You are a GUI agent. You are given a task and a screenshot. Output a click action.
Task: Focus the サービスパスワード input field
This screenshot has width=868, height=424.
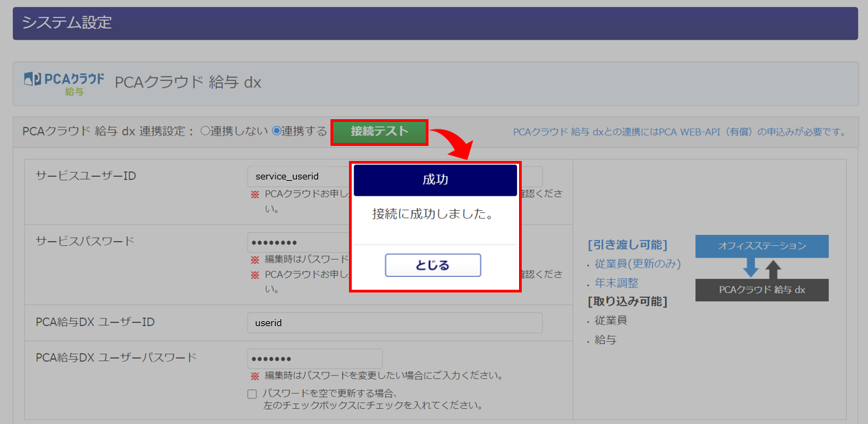pos(315,243)
